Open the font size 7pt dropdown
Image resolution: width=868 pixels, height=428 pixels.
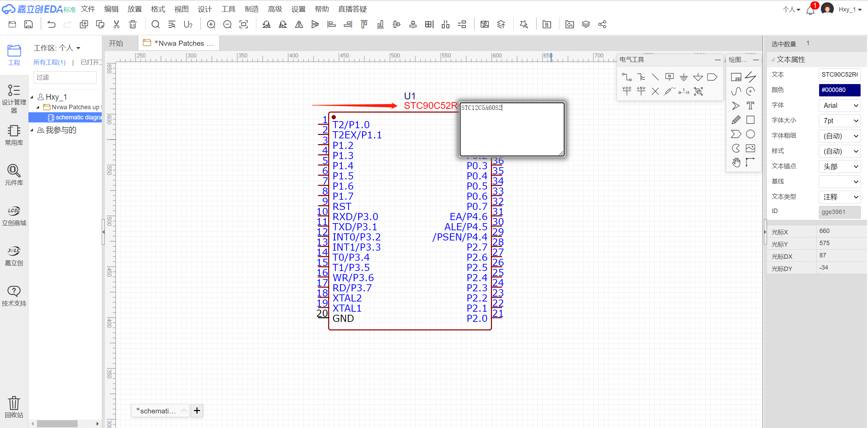[840, 121]
